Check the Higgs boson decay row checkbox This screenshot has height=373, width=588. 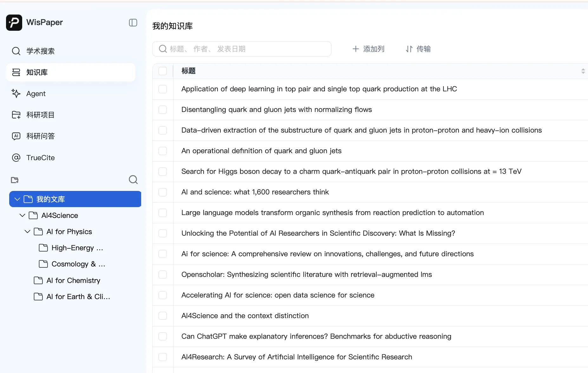pos(163,172)
